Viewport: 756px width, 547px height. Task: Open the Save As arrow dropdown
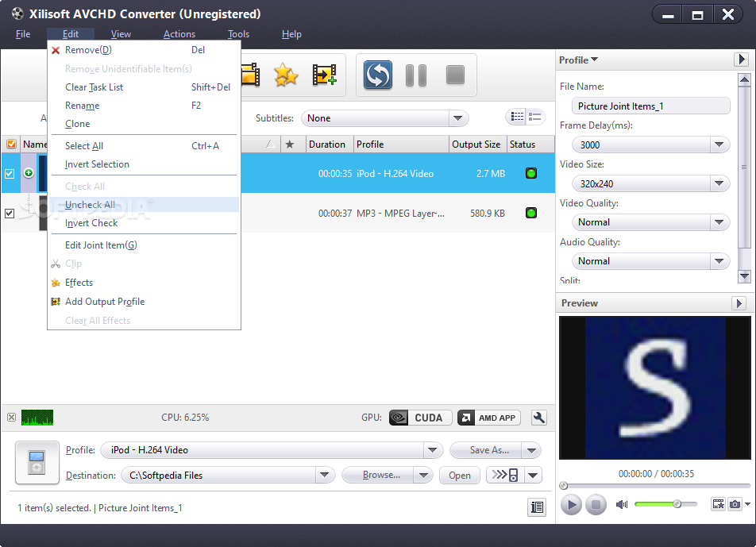coord(531,451)
